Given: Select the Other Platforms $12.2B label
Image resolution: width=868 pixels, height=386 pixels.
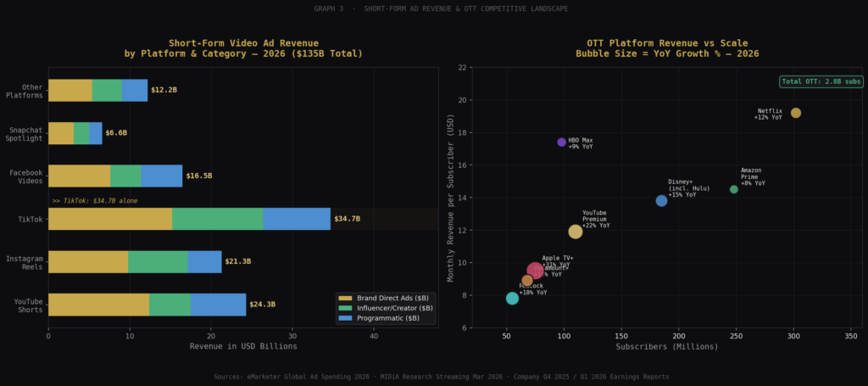Looking at the screenshot, I should (x=164, y=90).
